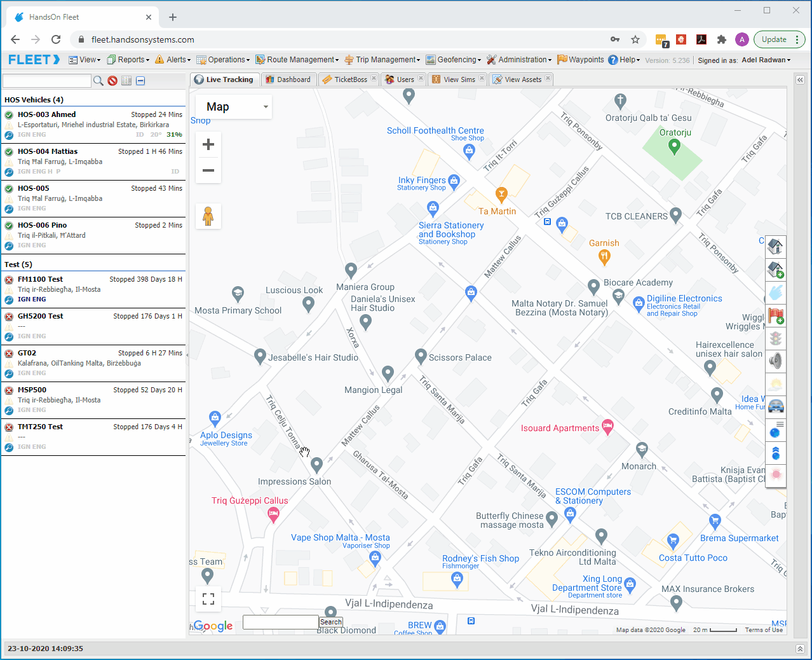Image resolution: width=812 pixels, height=660 pixels.
Task: Open the Operations menu
Action: pyautogui.click(x=223, y=60)
